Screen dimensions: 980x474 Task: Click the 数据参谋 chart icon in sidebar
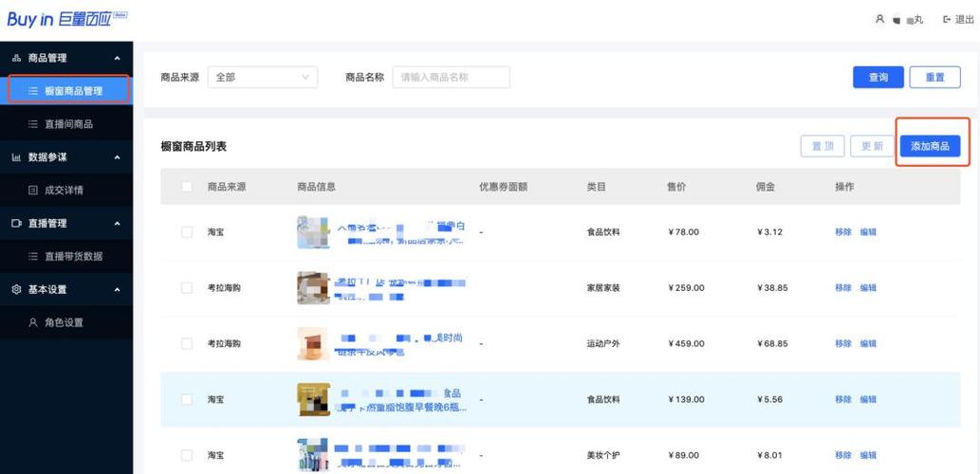tap(16, 157)
